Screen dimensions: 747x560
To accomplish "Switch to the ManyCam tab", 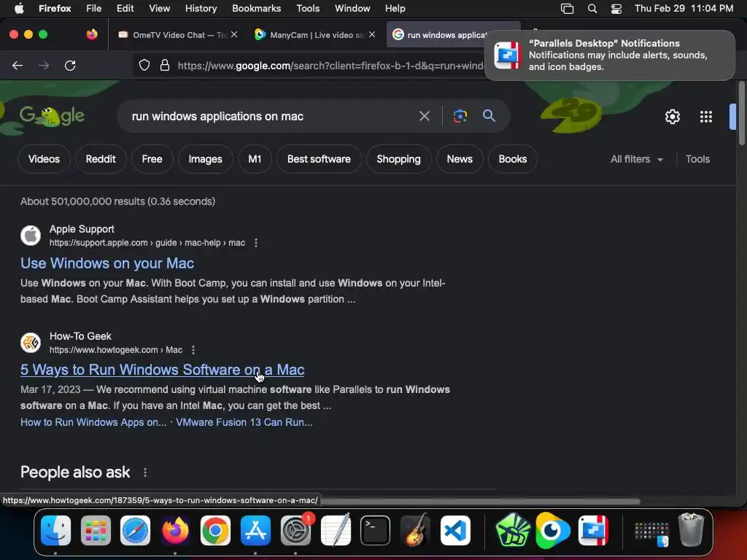I will point(314,35).
